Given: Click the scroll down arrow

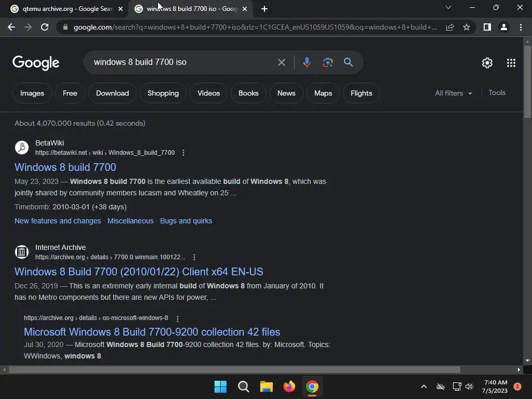Looking at the screenshot, I should [527, 361].
